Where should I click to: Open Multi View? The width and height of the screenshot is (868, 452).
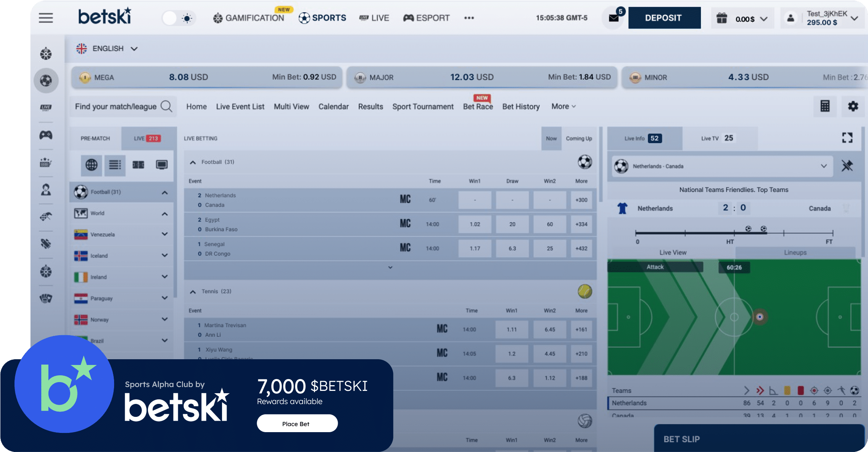pos(291,107)
